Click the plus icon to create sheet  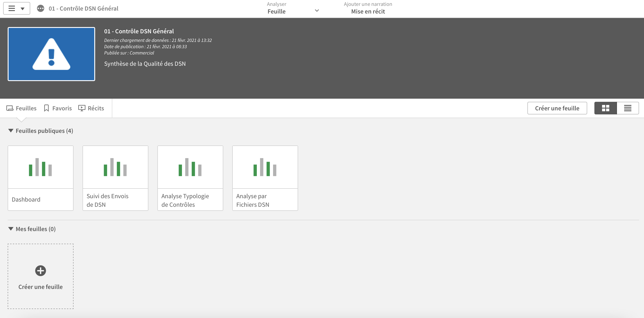pyautogui.click(x=41, y=270)
